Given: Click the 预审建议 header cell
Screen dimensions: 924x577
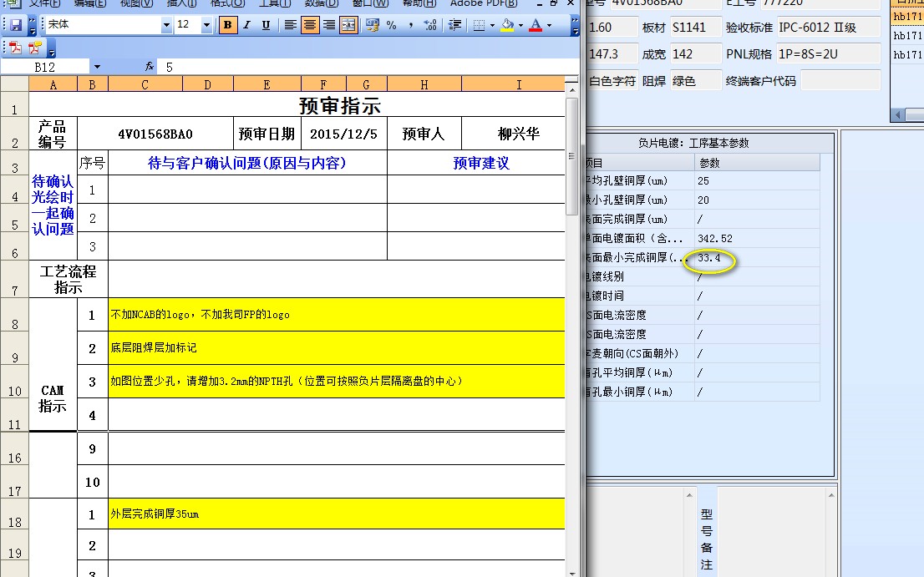Looking at the screenshot, I should pyautogui.click(x=476, y=163).
